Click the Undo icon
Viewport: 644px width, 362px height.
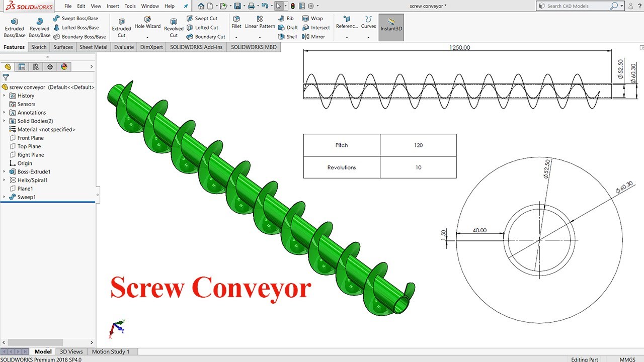[265, 6]
